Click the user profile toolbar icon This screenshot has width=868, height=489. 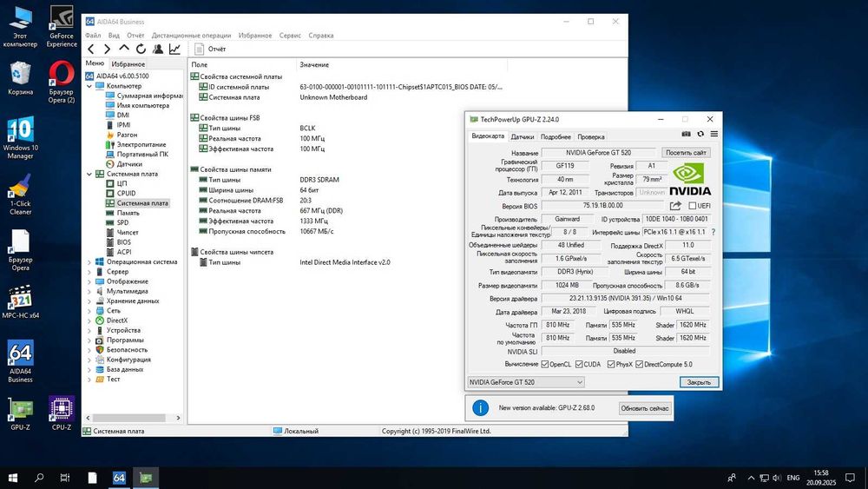coord(157,50)
